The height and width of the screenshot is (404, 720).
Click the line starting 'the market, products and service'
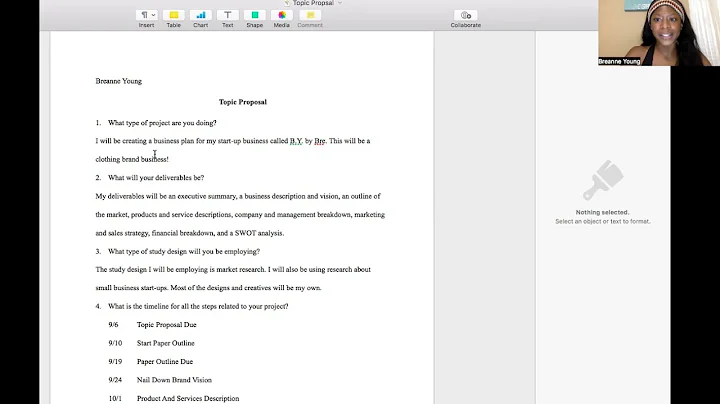[x=240, y=214]
